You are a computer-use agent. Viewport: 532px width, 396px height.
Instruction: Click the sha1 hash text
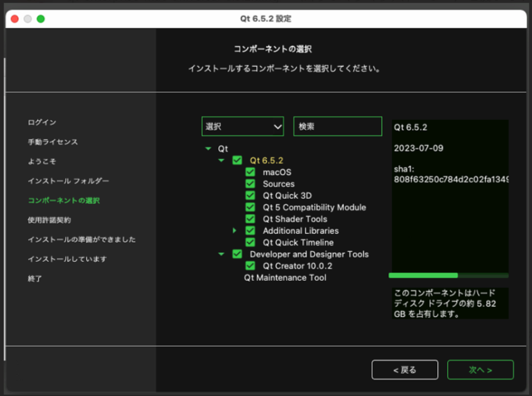451,179
